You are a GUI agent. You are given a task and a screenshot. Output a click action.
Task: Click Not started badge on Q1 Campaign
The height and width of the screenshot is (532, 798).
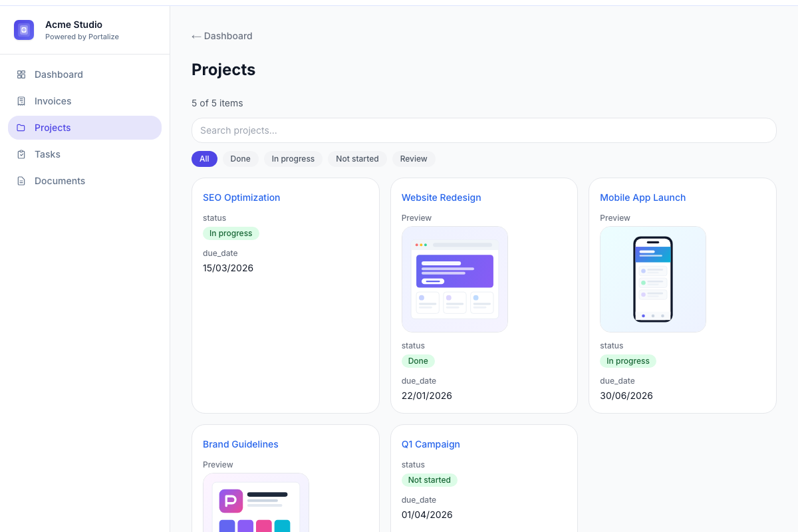pyautogui.click(x=430, y=480)
